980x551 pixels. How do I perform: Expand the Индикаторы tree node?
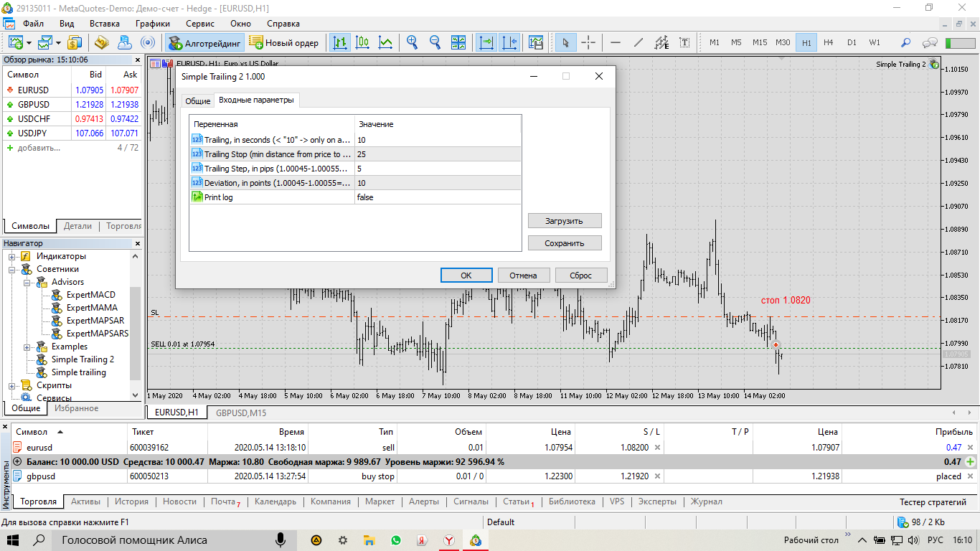[11, 256]
